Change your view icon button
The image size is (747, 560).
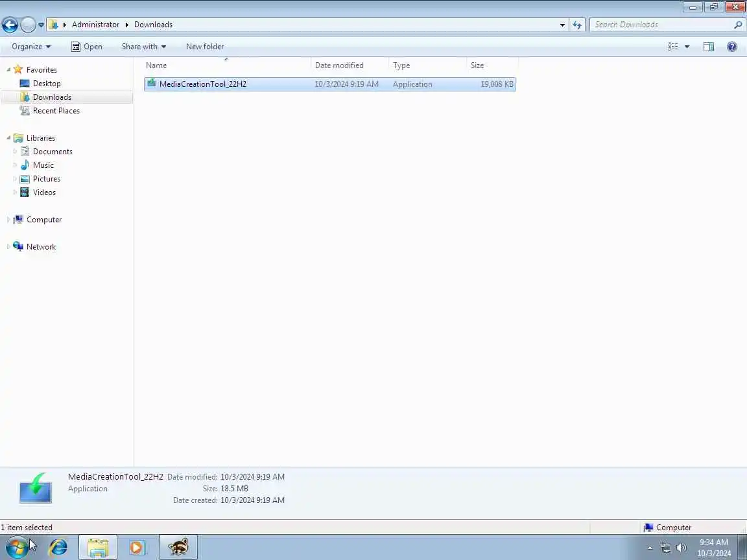click(x=673, y=47)
